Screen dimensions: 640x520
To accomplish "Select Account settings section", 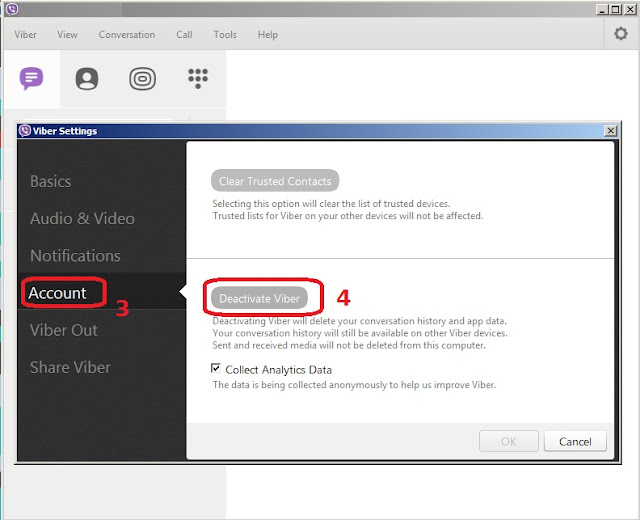I will click(58, 293).
